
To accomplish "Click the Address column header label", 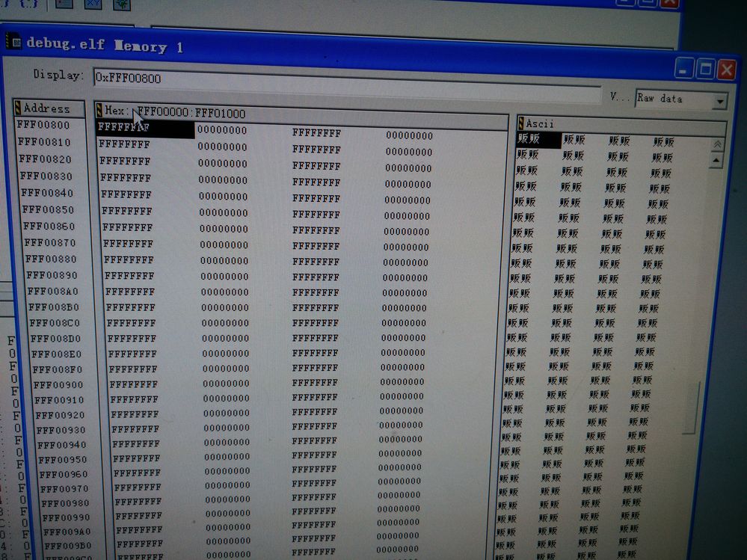I will (x=46, y=108).
